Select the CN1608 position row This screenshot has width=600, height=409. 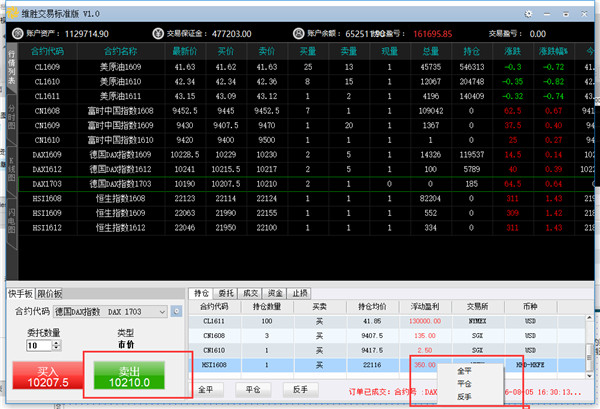[x=387, y=336]
